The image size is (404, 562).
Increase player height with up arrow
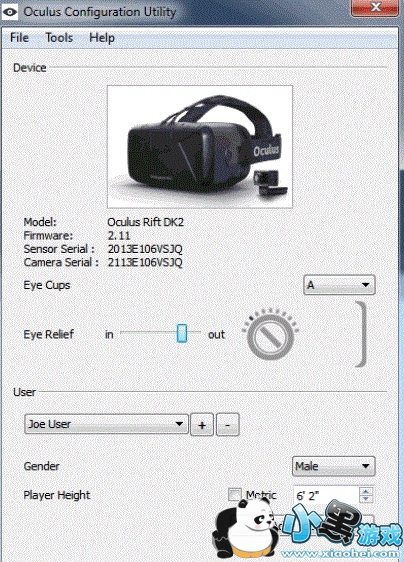(x=366, y=491)
